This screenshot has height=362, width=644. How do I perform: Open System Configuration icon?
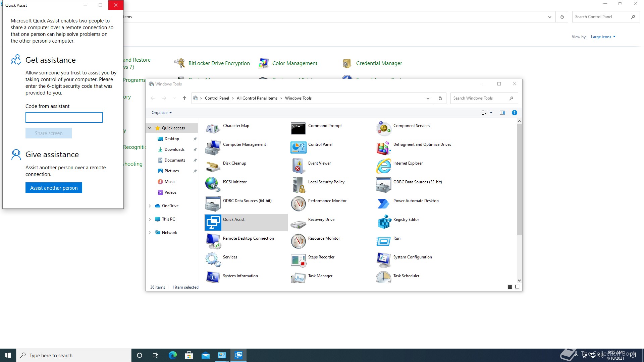click(x=383, y=260)
